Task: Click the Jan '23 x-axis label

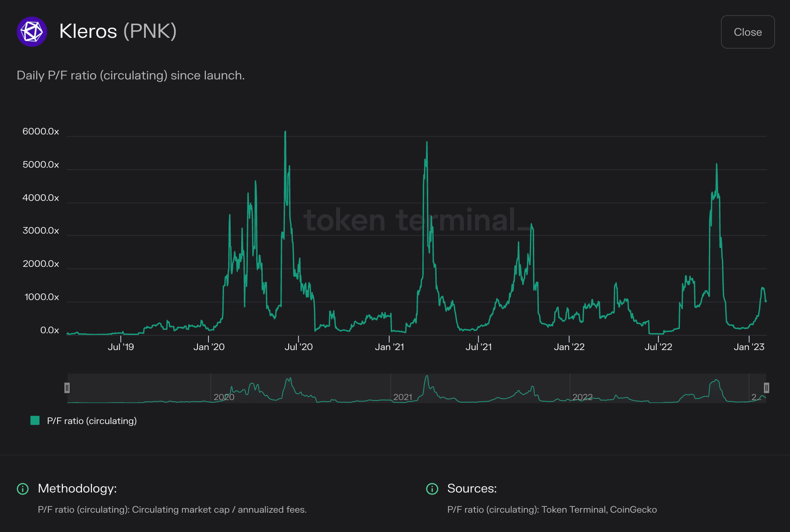Action: (749, 347)
